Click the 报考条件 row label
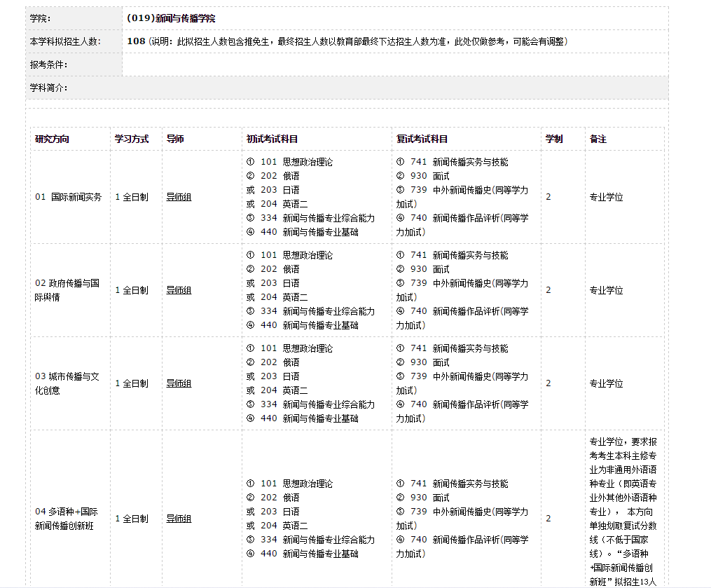711x588 pixels. 48,64
